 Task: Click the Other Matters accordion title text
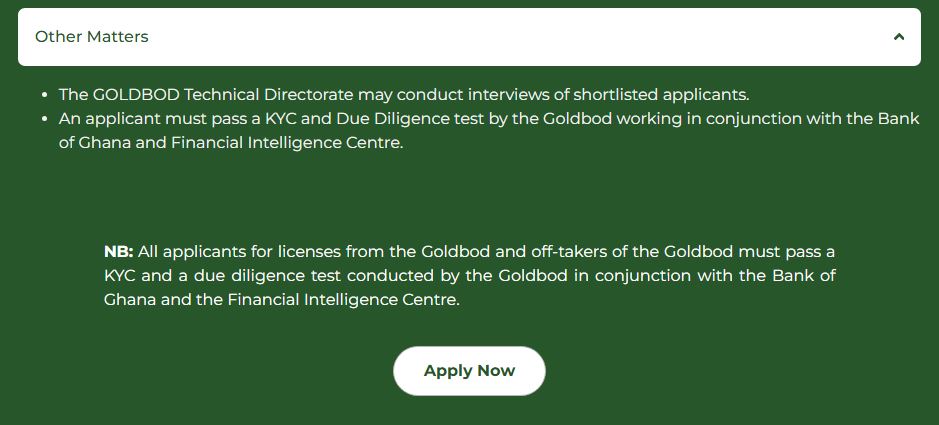(x=92, y=37)
